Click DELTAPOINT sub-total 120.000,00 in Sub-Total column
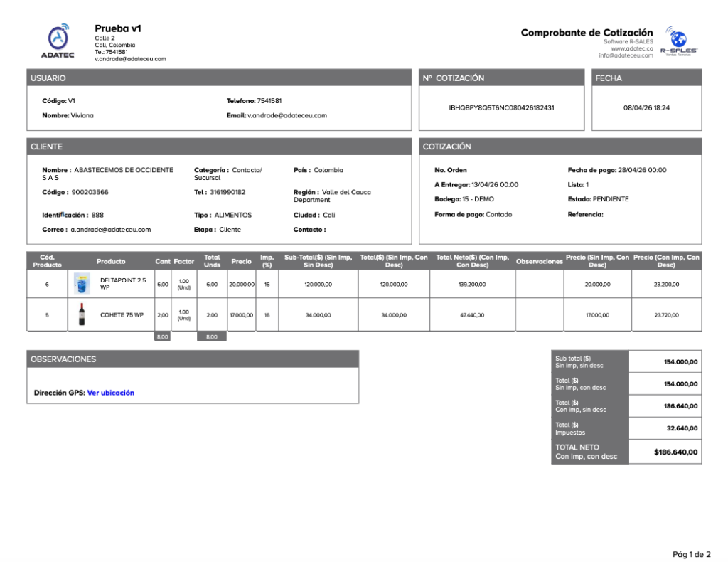728x562 pixels. pos(318,285)
